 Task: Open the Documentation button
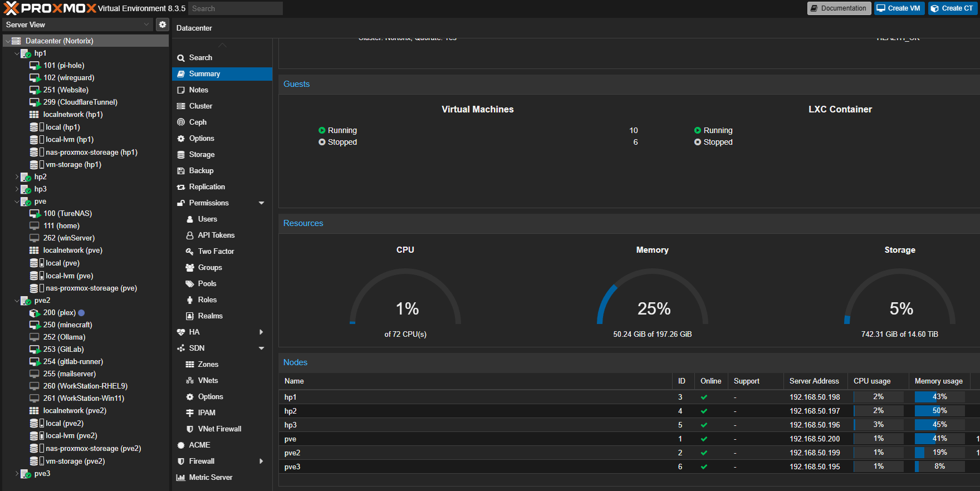point(839,8)
